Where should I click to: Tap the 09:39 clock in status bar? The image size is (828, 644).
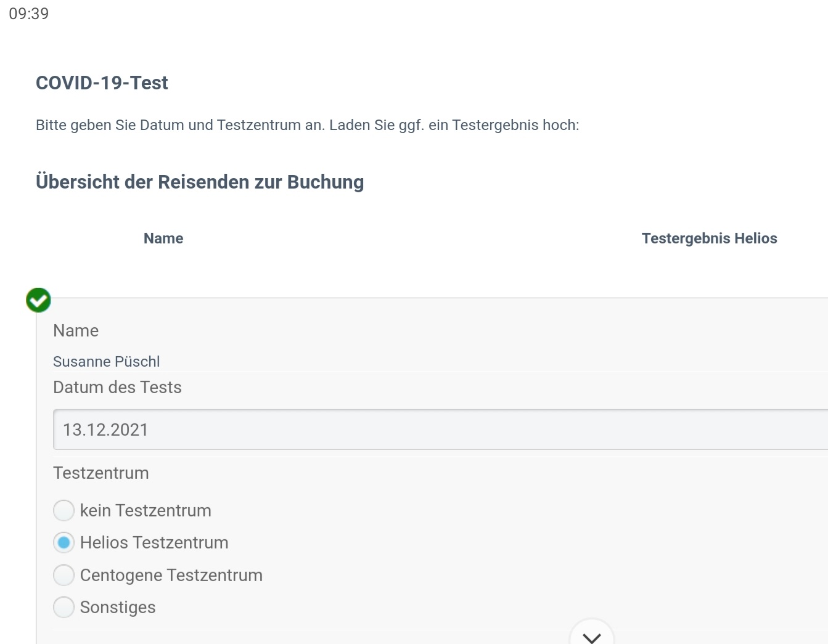click(x=29, y=14)
